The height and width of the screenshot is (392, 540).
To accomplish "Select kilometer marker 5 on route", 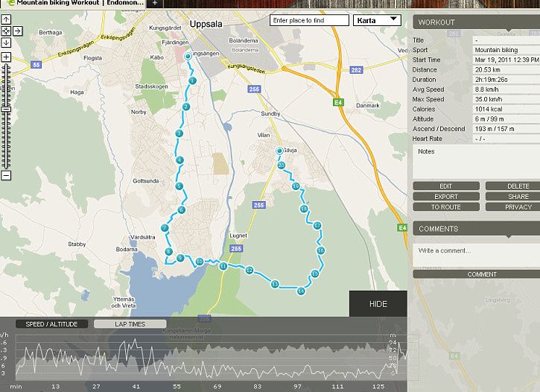I will click(179, 186).
